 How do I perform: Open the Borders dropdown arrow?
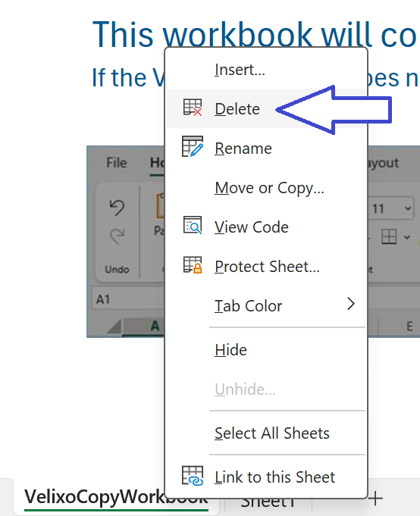tap(407, 237)
